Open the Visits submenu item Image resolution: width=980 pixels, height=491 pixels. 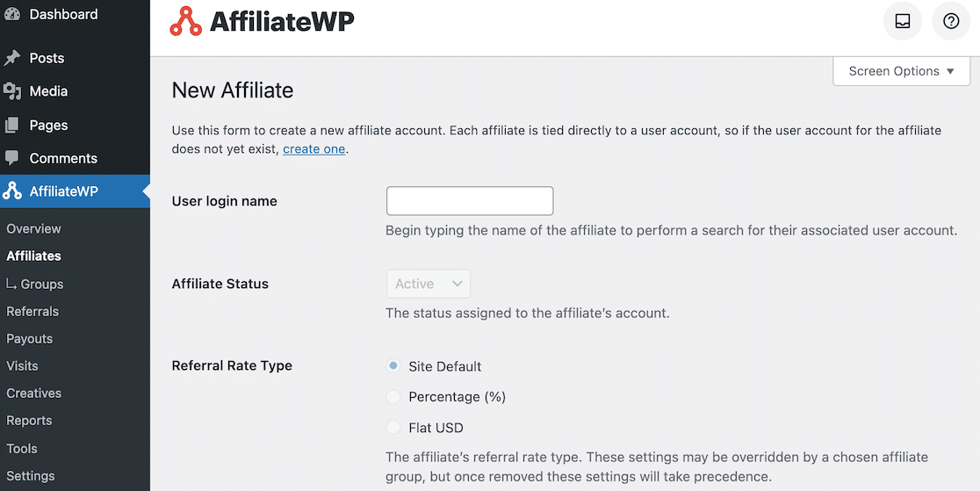point(23,366)
